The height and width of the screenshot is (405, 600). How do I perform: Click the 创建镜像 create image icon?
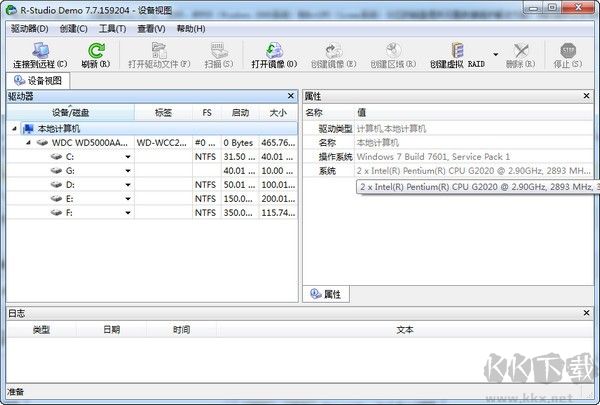(333, 50)
